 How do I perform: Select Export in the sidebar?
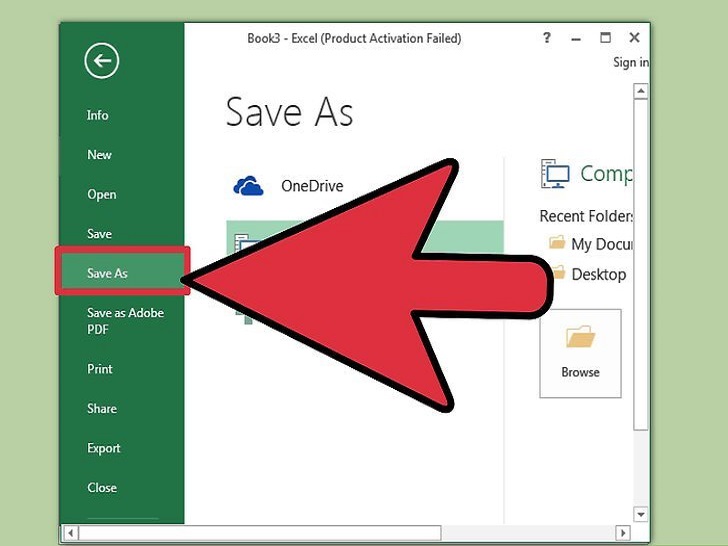pyautogui.click(x=104, y=448)
